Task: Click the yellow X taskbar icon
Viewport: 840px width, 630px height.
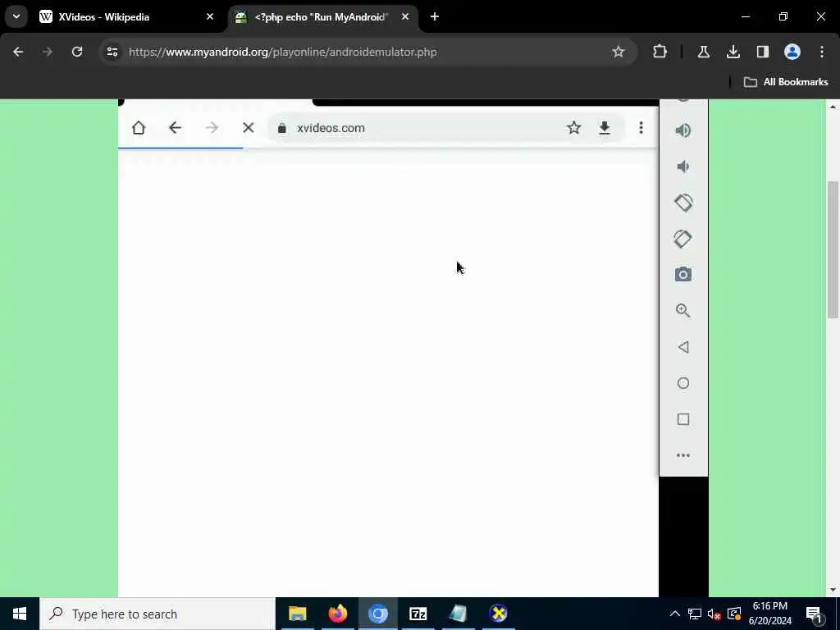Action: click(x=498, y=614)
